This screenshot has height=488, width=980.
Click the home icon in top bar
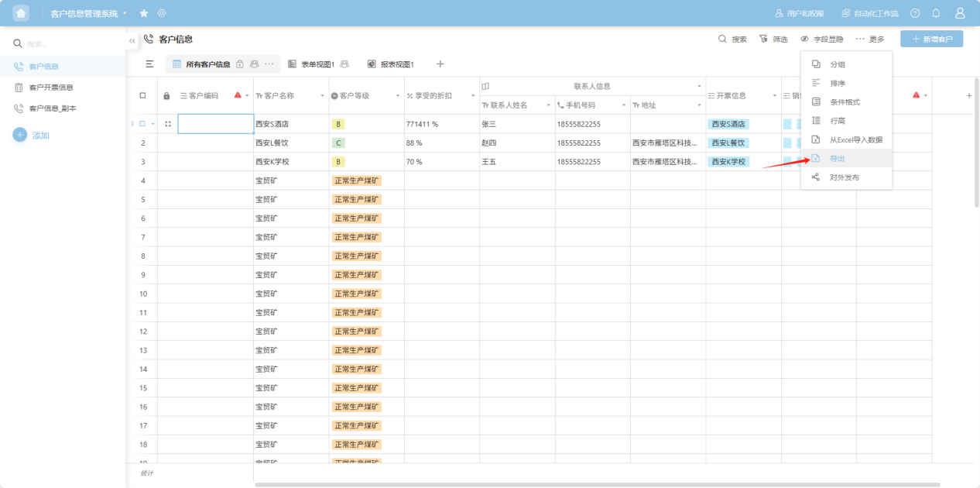coord(21,13)
